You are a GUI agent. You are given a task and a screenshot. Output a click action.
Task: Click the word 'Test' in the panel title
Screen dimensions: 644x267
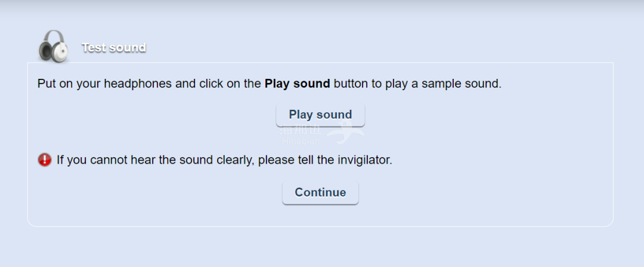(x=94, y=48)
